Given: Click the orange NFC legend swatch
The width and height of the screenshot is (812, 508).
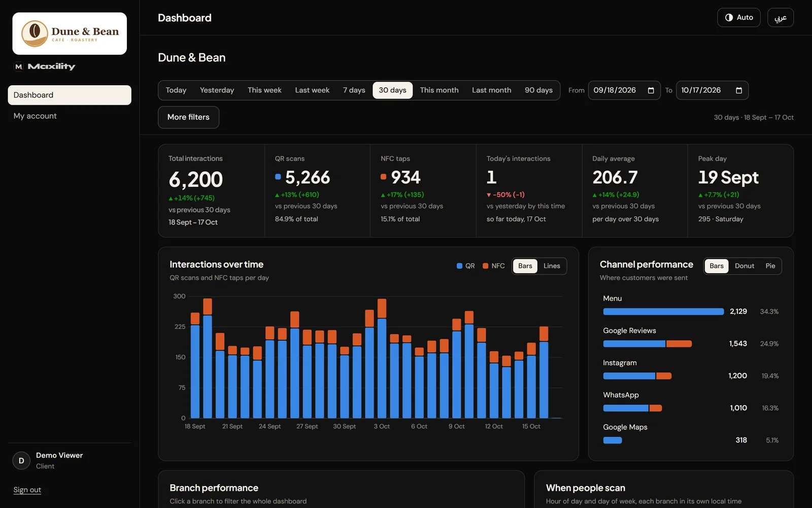Looking at the screenshot, I should click(485, 266).
